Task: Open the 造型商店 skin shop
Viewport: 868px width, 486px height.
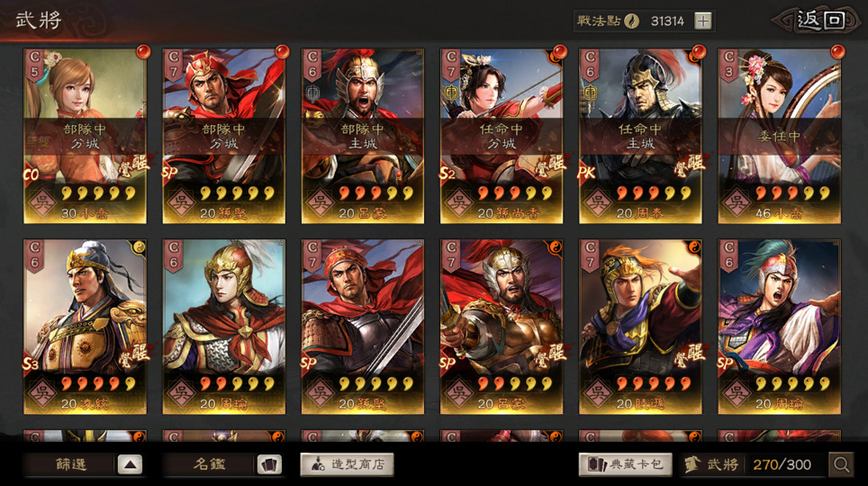Action: pos(347,464)
